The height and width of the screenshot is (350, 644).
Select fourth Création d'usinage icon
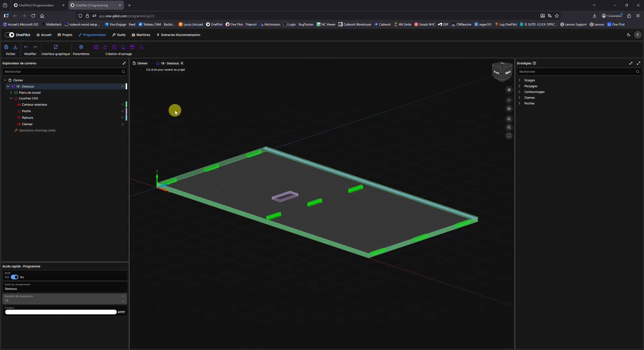[x=123, y=47]
